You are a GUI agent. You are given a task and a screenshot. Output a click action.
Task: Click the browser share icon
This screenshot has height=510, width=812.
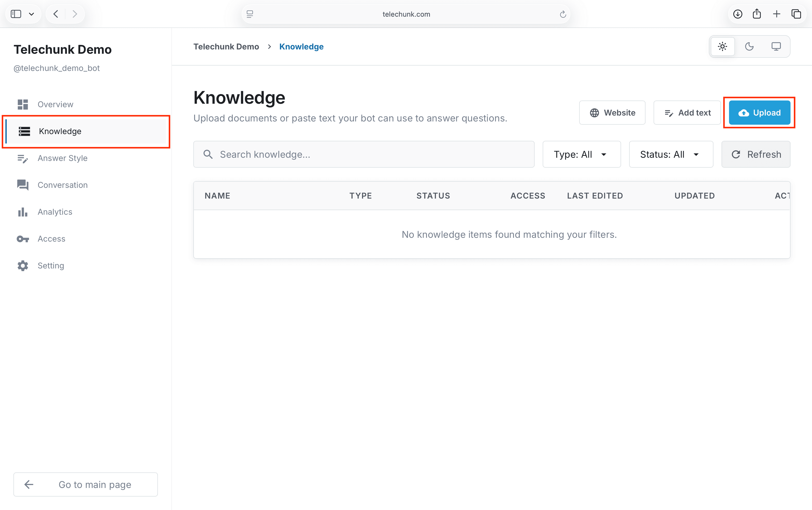point(757,14)
